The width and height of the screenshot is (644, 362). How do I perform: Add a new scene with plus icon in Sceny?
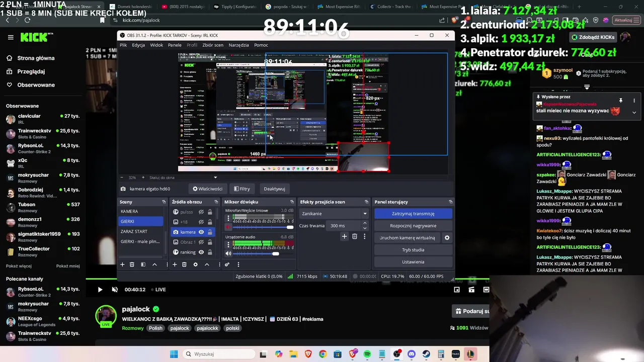pyautogui.click(x=122, y=264)
